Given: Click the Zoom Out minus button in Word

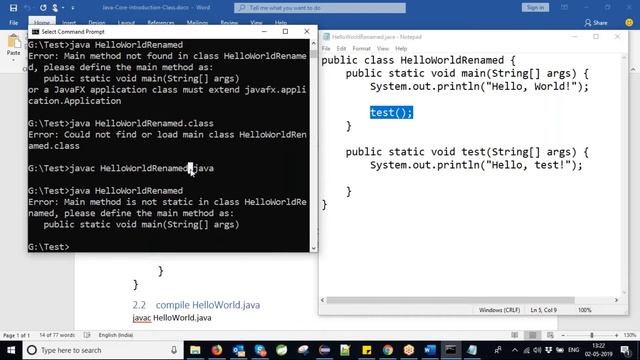Looking at the screenshot, I should point(563,335).
